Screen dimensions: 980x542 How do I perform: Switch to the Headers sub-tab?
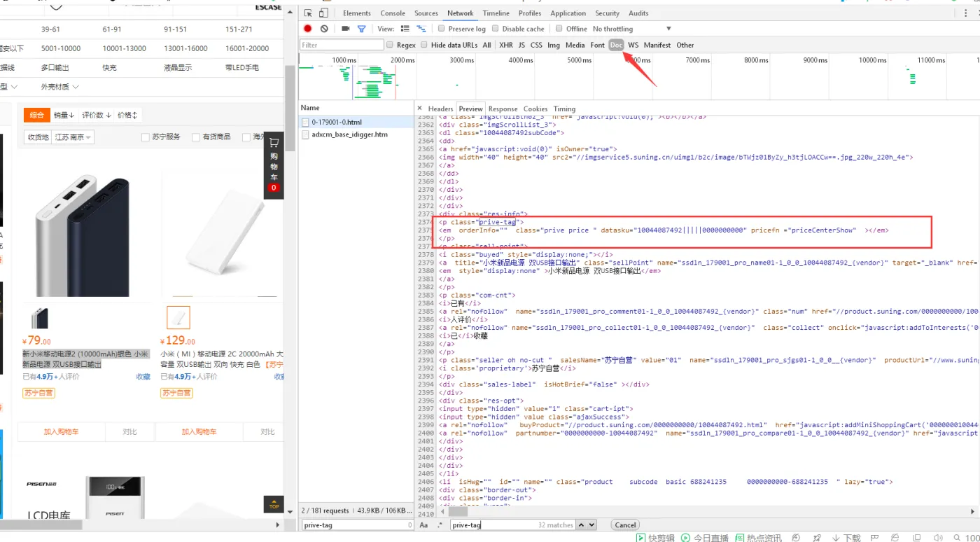441,109
